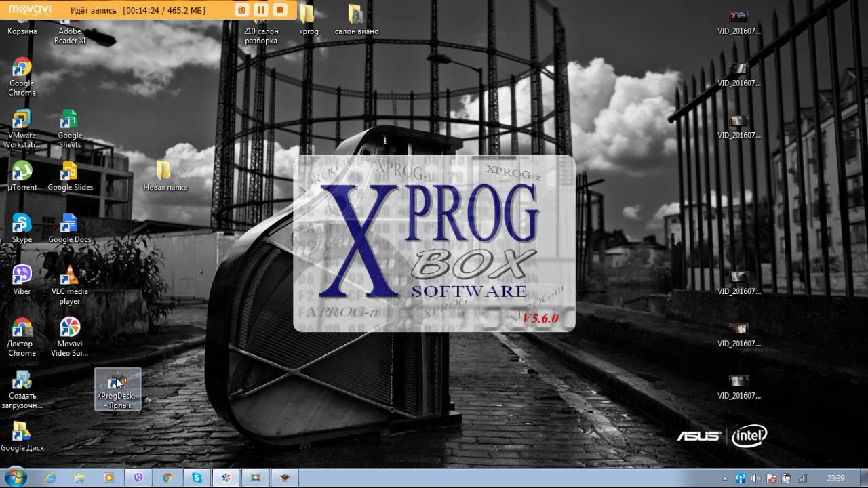Select the XProgDesk - Ярлык shortcut

tap(118, 390)
